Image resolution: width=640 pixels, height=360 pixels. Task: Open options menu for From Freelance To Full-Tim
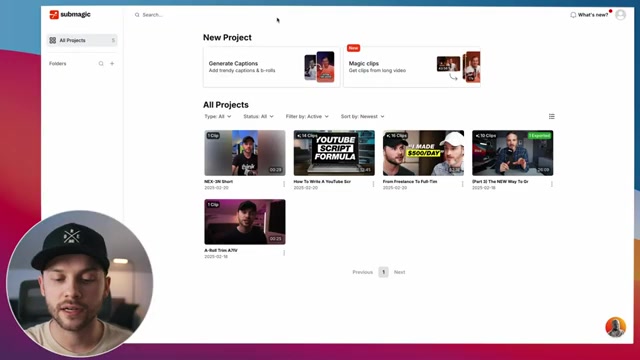pyautogui.click(x=462, y=184)
